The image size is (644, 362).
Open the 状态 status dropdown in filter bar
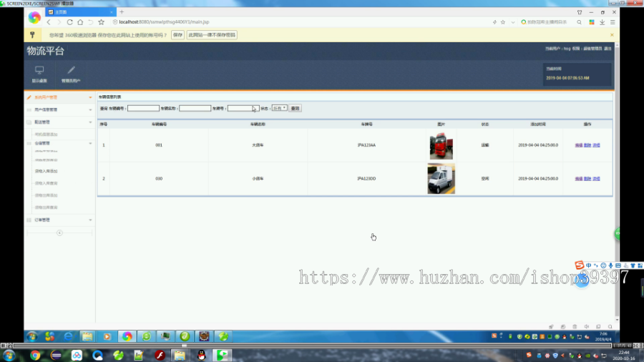pyautogui.click(x=279, y=108)
